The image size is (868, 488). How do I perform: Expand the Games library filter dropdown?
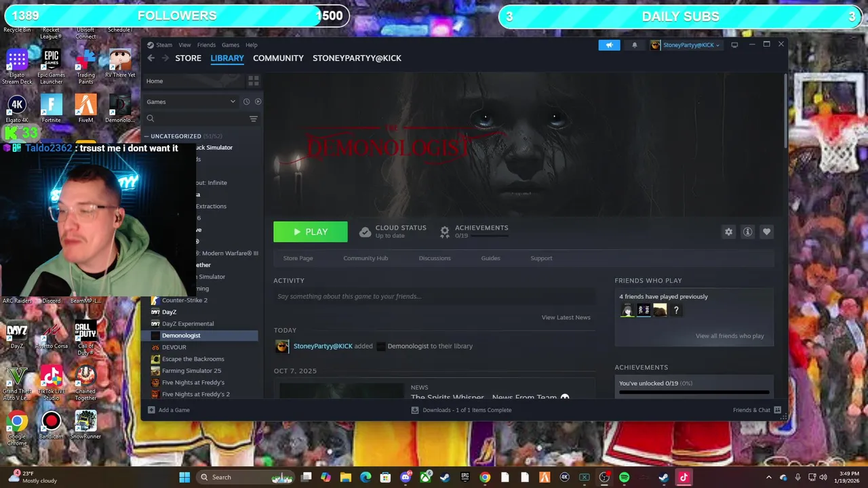pyautogui.click(x=191, y=102)
